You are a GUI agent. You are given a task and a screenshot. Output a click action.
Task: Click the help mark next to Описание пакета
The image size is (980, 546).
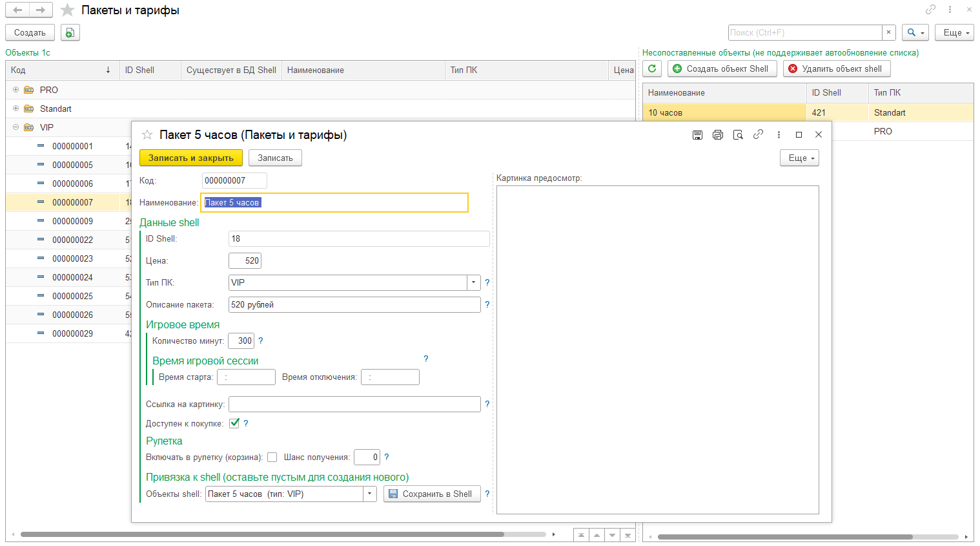point(487,304)
